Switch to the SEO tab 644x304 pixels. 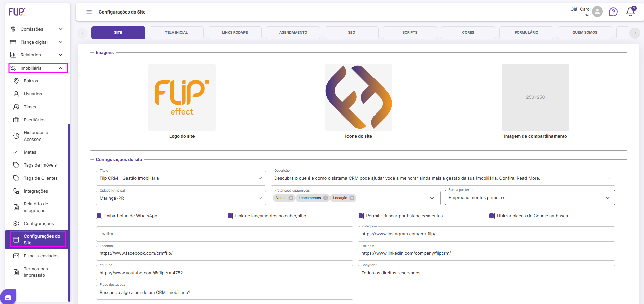[x=352, y=33]
